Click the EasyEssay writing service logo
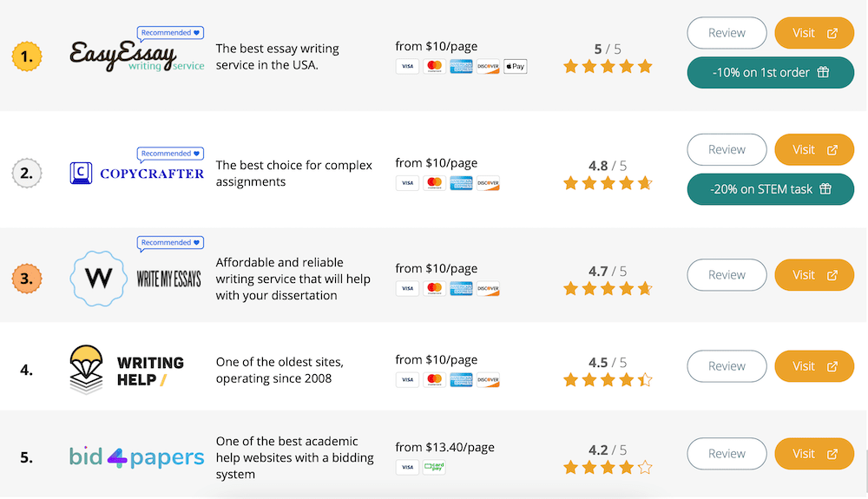This screenshot has height=499, width=868. pyautogui.click(x=137, y=56)
